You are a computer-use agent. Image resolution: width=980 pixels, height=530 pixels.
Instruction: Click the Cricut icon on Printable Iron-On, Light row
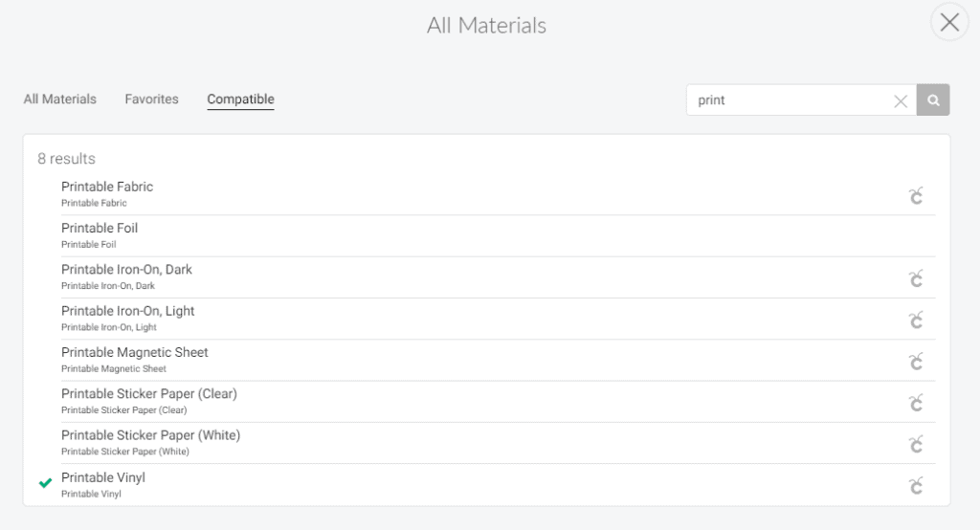(916, 320)
